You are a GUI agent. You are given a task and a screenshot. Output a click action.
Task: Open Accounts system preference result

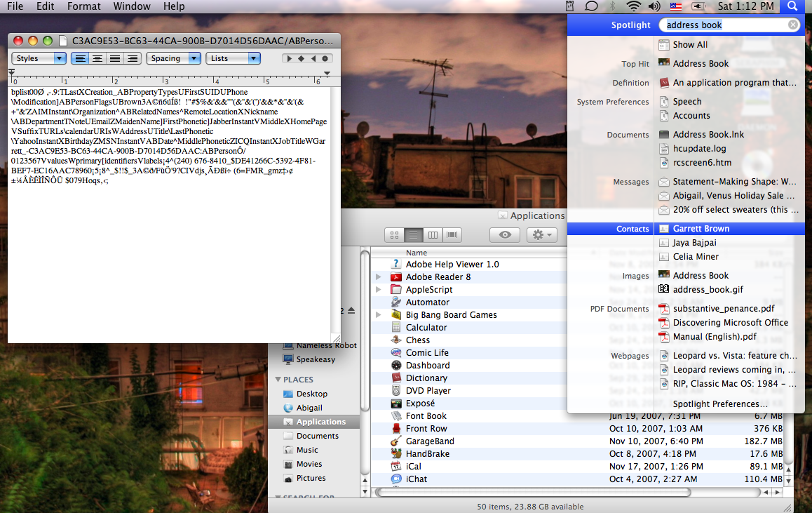684,116
